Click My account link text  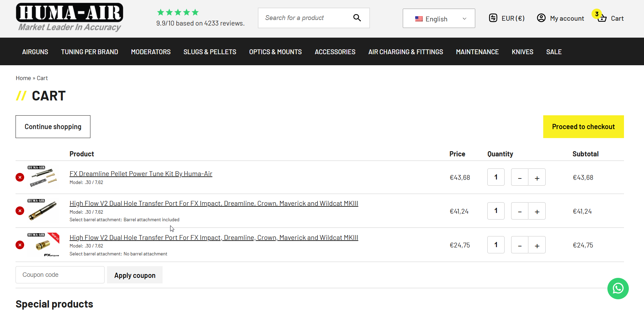point(567,18)
